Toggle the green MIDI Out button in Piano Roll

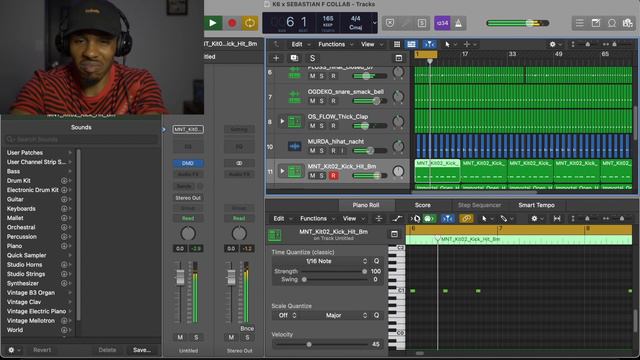pyautogui.click(x=428, y=219)
